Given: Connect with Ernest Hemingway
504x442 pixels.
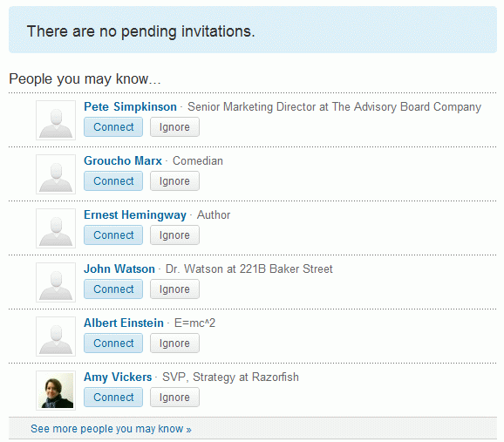Looking at the screenshot, I should pyautogui.click(x=113, y=235).
